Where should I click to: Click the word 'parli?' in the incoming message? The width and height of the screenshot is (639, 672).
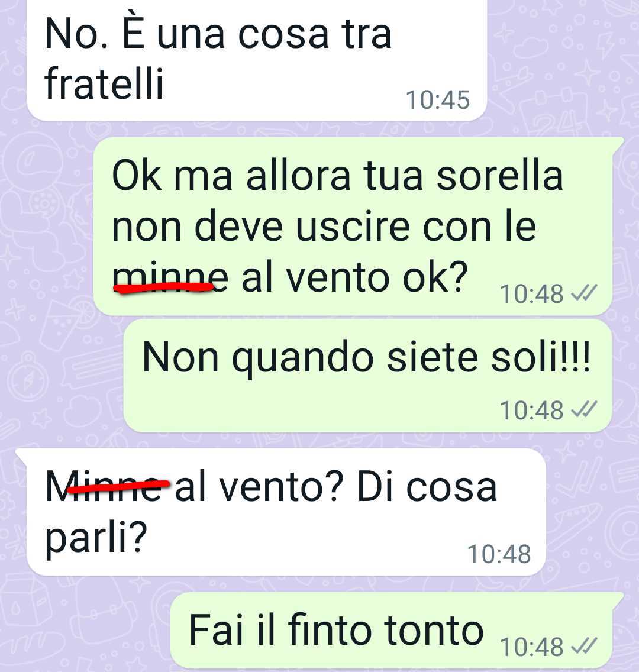(x=96, y=539)
